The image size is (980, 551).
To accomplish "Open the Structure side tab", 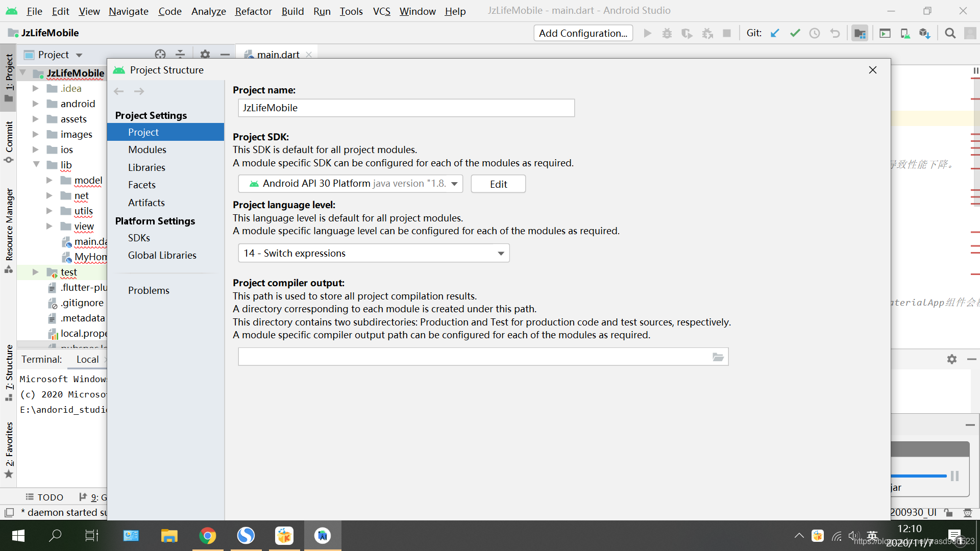I will tap(9, 373).
